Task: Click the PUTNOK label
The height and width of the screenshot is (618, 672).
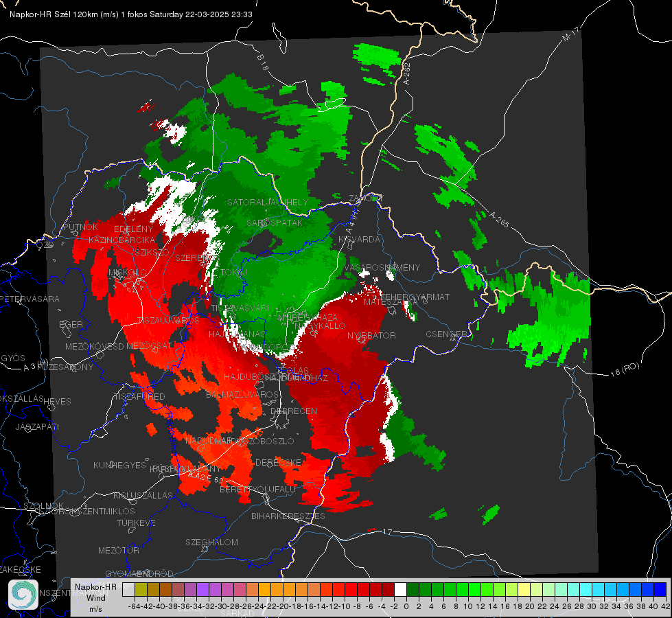Action: coord(80,227)
